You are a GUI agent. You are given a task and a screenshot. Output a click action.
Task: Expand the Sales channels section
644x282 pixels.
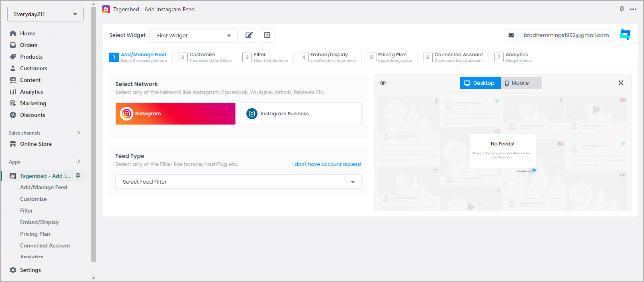79,133
